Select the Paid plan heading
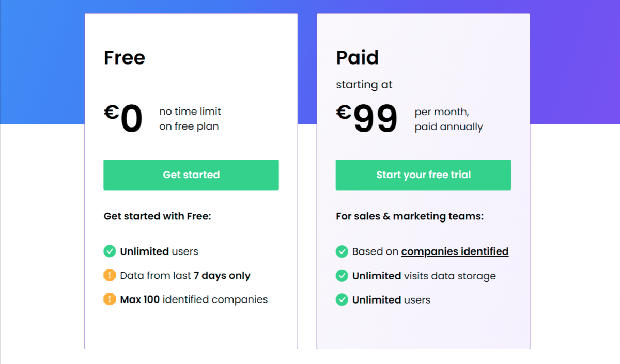This screenshot has height=364, width=620. pyautogui.click(x=358, y=57)
